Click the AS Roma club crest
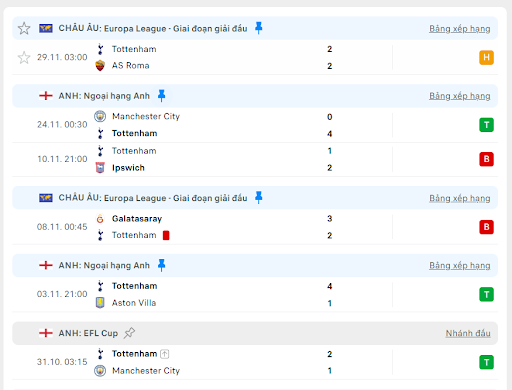Viewport: 512px width, 390px height. coord(100,66)
